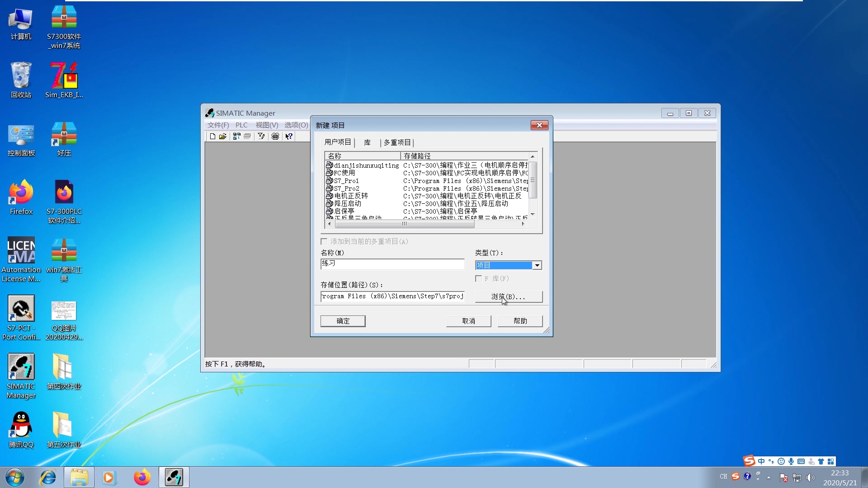Toggle Sogou punctuation mode icon

(x=771, y=461)
